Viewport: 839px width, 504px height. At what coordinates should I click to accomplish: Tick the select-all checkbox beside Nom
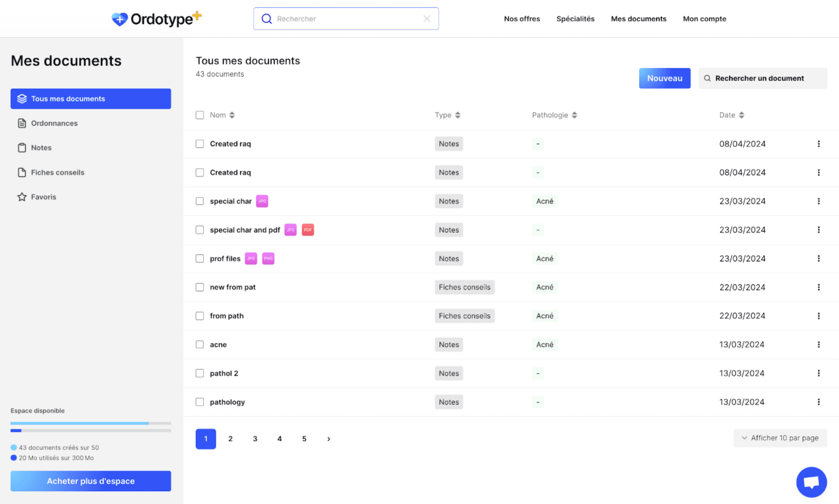(199, 115)
